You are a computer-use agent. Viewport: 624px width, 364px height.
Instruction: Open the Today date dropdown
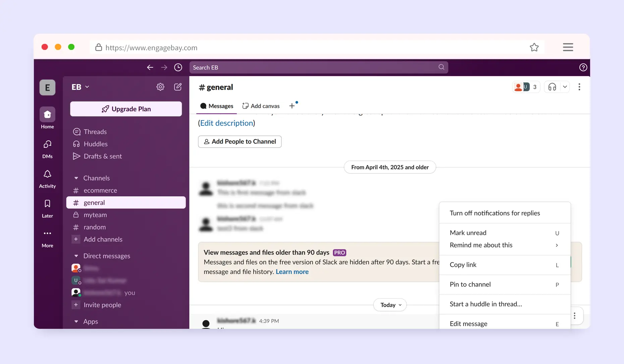tap(390, 305)
